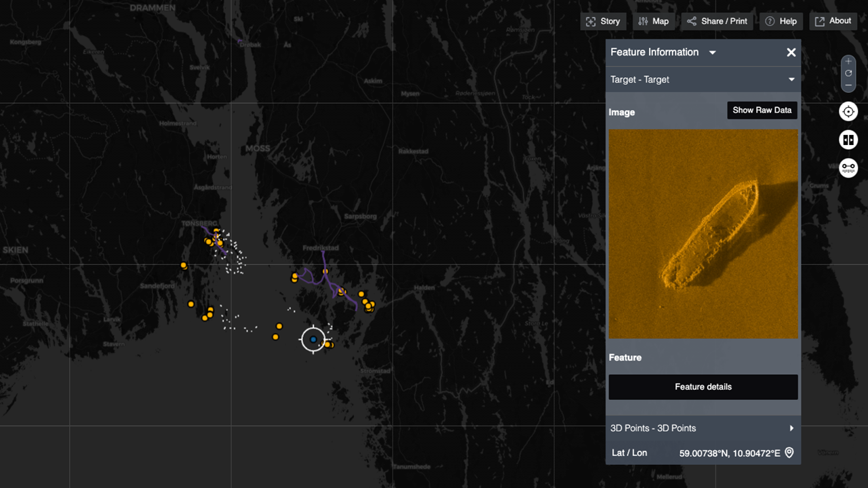This screenshot has height=488, width=868.
Task: Open the About link
Action: point(833,21)
